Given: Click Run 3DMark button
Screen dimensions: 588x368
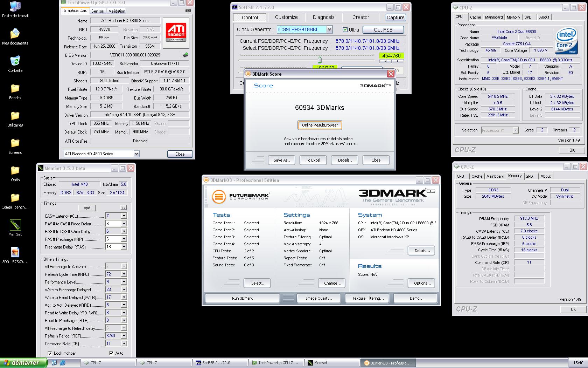Looking at the screenshot, I should [x=242, y=298].
